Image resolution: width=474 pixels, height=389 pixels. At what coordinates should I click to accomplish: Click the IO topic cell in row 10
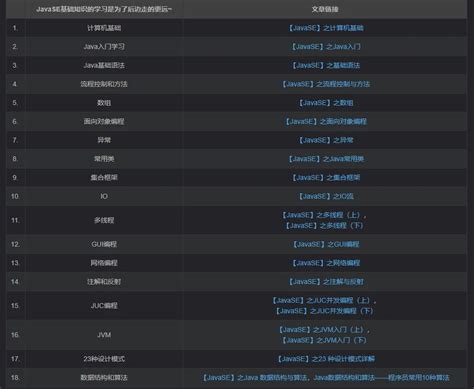point(104,196)
